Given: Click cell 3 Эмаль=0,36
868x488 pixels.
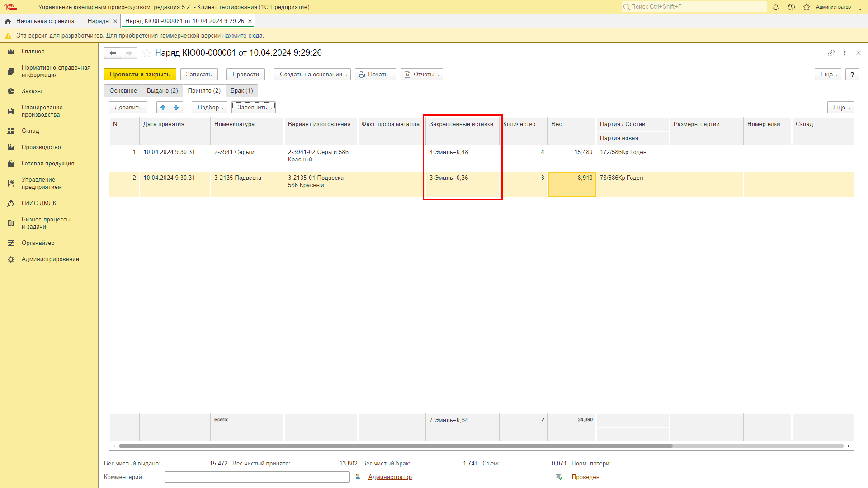Looking at the screenshot, I should [462, 184].
